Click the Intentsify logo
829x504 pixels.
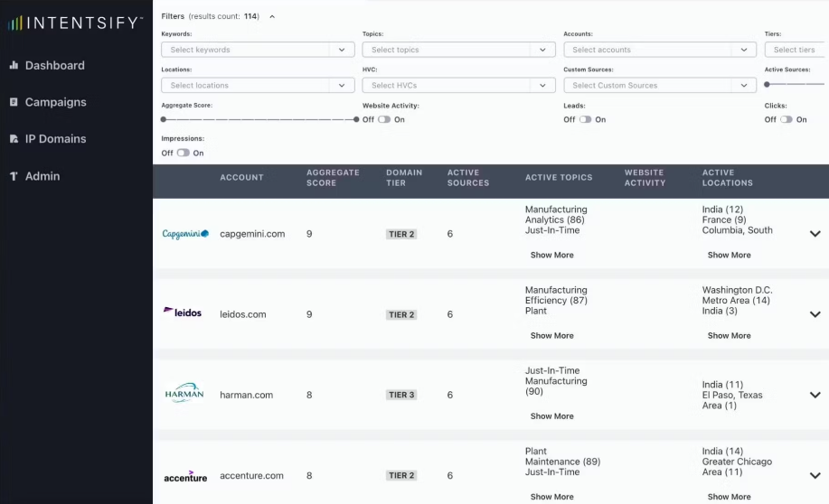click(x=76, y=23)
